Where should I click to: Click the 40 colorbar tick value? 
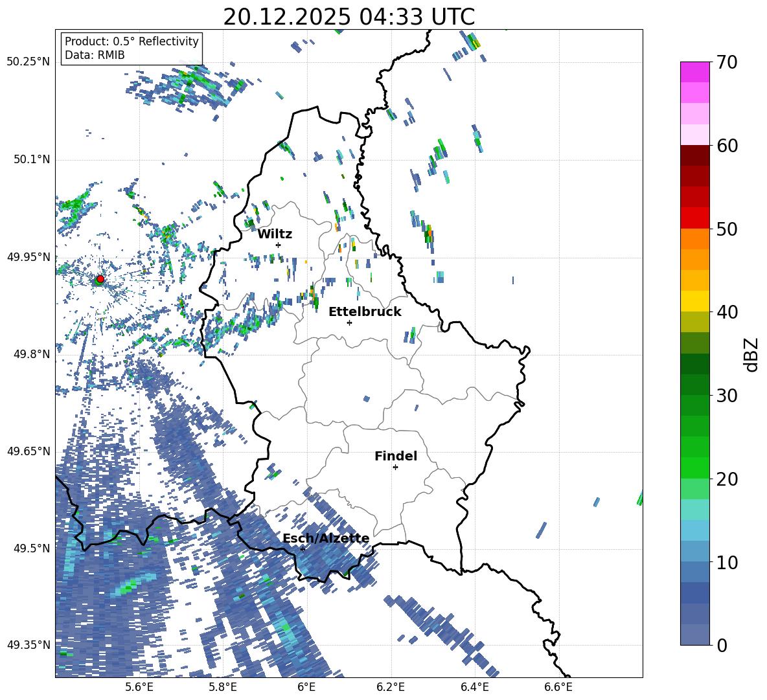point(727,312)
